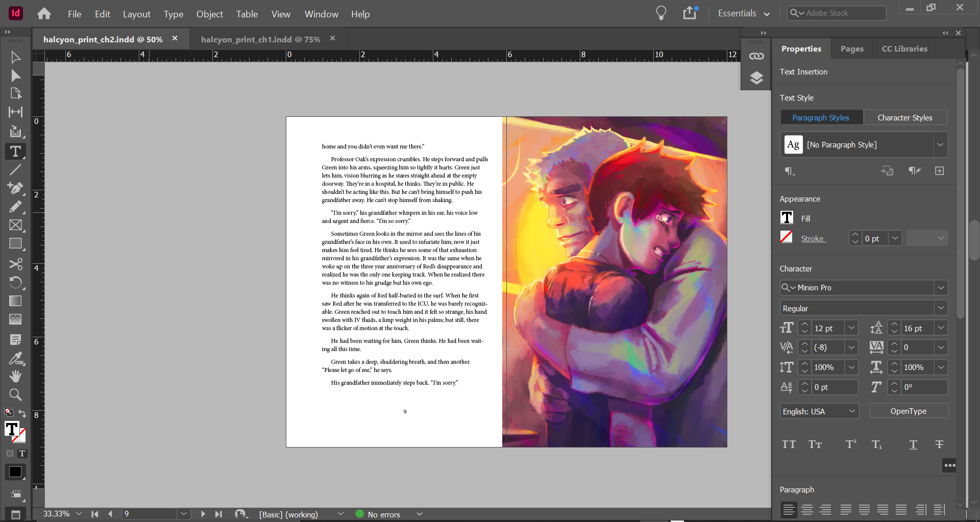
Task: Select the Gradient Feather tool
Action: [15, 319]
